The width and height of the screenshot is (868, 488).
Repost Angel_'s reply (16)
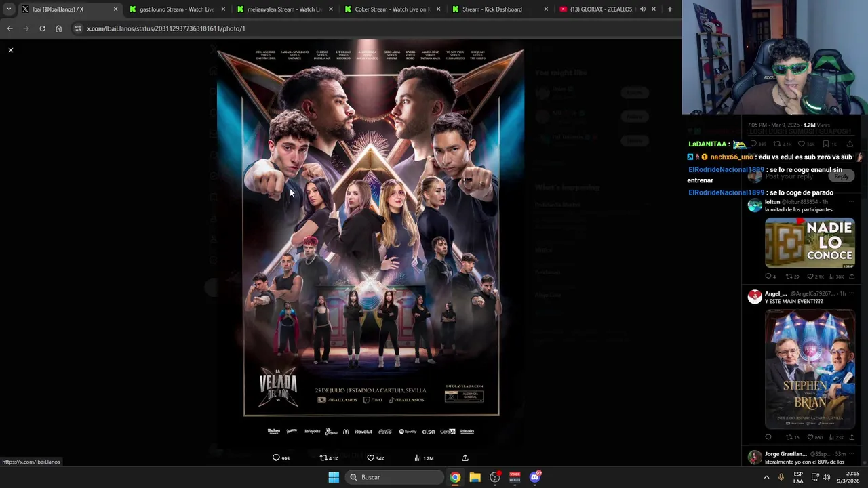point(791,437)
